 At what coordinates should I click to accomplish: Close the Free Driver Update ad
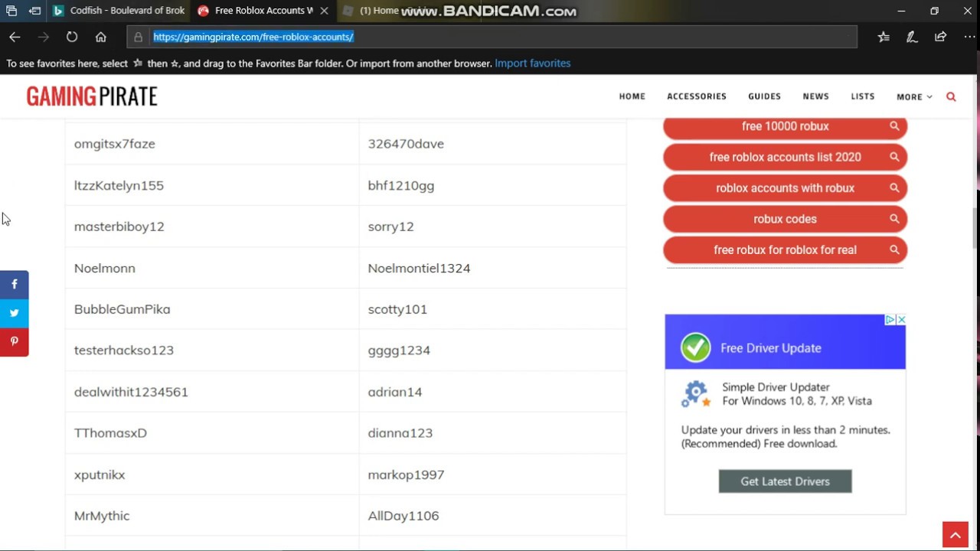(x=901, y=320)
